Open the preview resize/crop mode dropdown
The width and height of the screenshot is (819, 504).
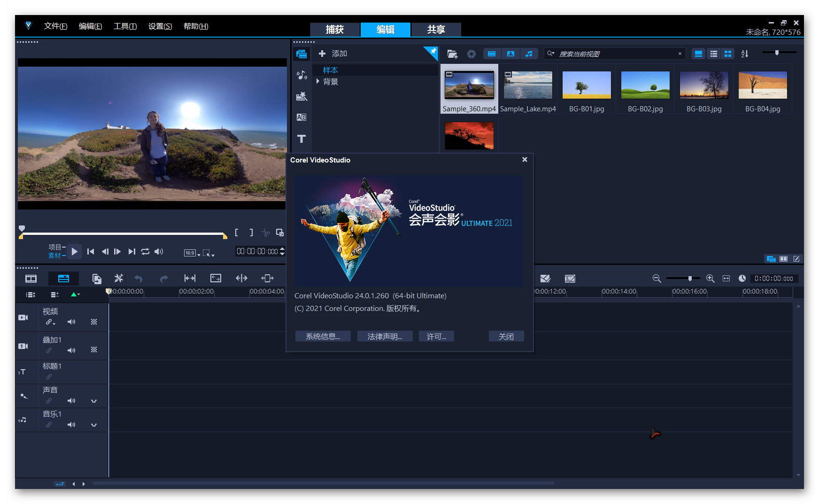tap(209, 253)
